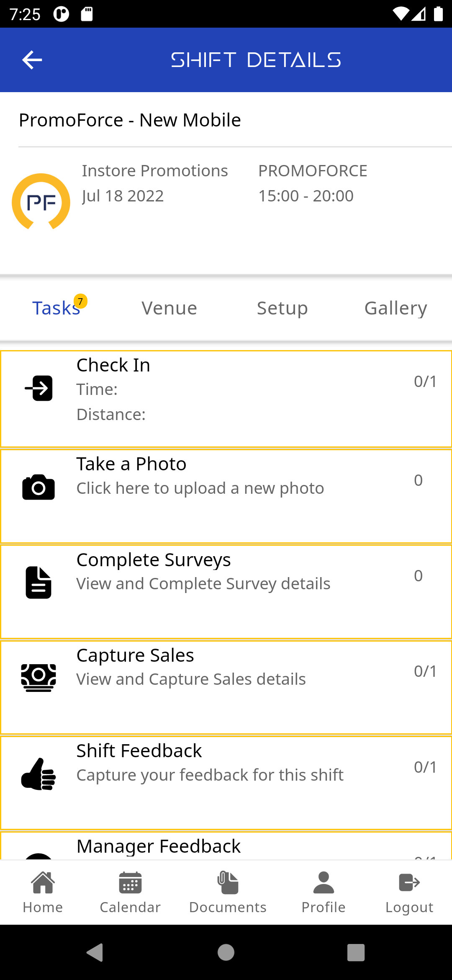Open Documents from bottom navigation
The width and height of the screenshot is (452, 980).
(x=228, y=892)
